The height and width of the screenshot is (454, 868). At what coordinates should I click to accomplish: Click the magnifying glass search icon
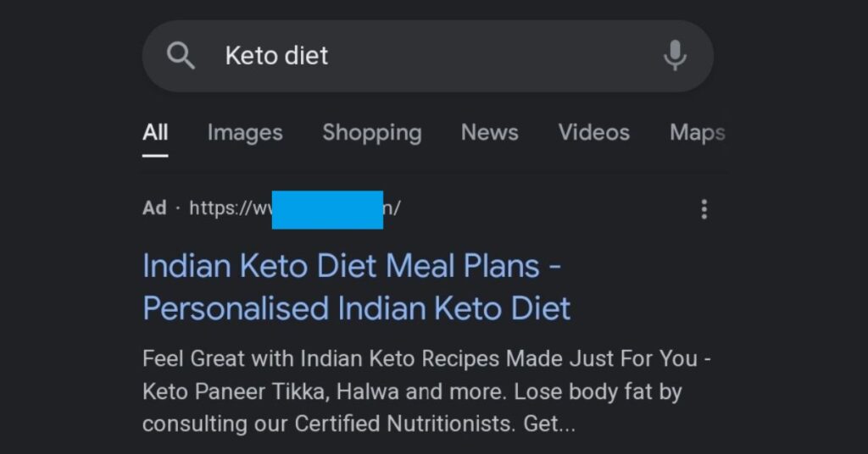(x=181, y=56)
